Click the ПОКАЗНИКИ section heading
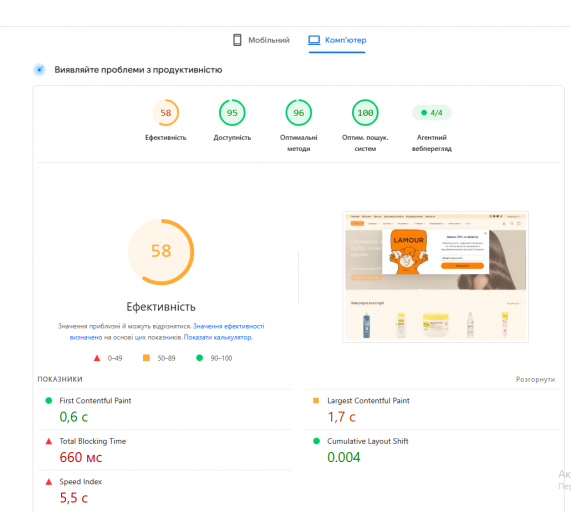Viewport: 571px width, 512px height. (60, 379)
